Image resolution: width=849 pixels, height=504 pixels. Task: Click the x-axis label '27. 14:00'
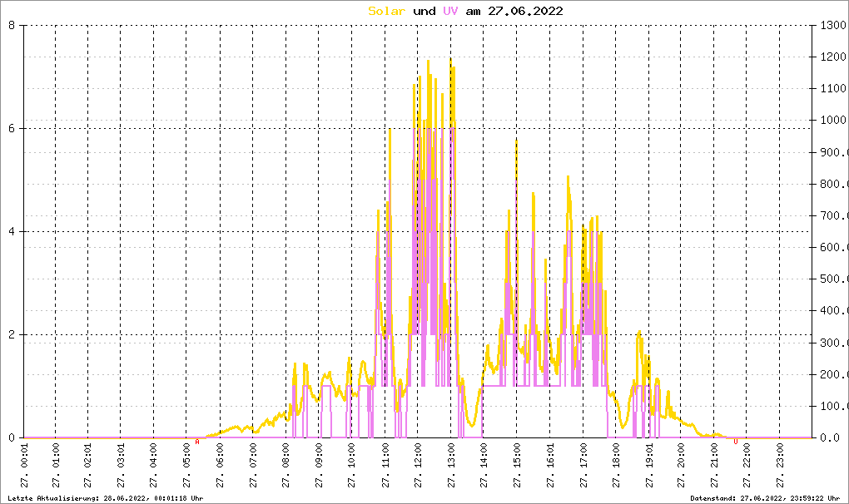coord(484,466)
